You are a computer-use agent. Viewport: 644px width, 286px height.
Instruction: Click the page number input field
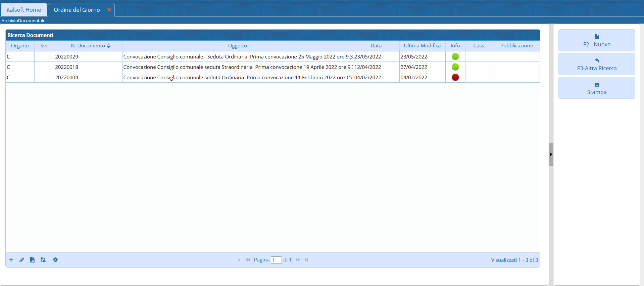click(x=276, y=260)
